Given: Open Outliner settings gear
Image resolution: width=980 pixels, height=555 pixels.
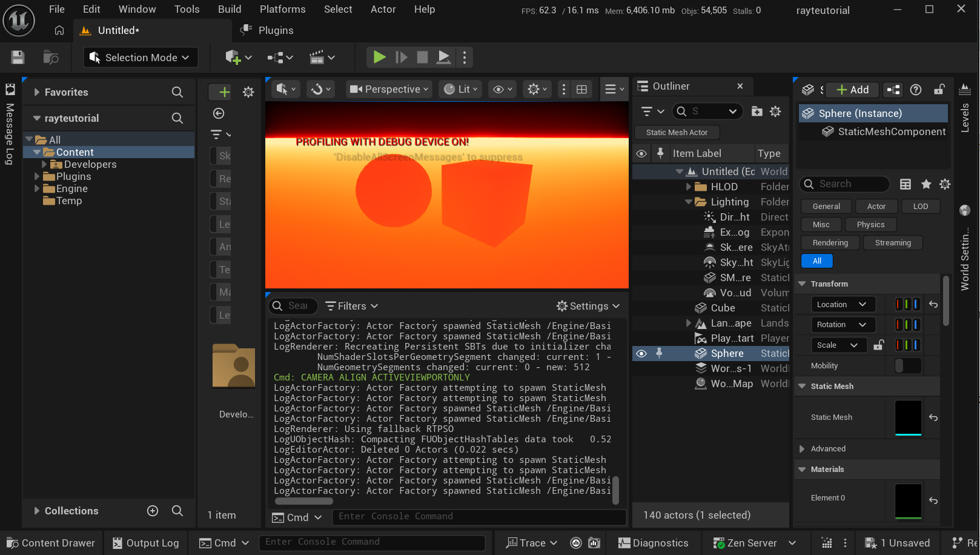Looking at the screenshot, I should [x=775, y=111].
